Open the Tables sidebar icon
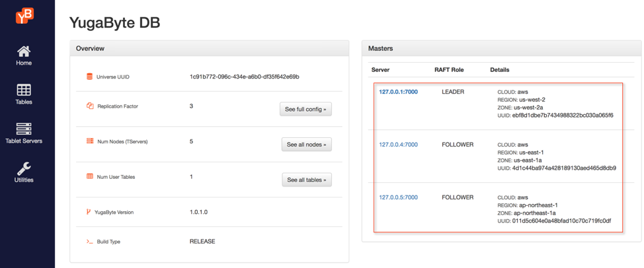 (x=24, y=90)
